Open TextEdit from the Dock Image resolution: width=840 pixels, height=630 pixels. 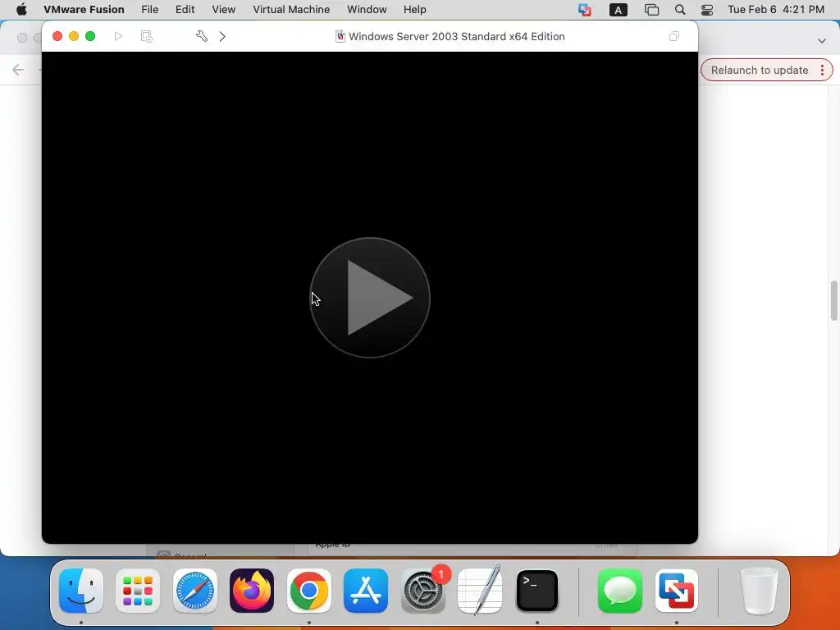click(479, 591)
